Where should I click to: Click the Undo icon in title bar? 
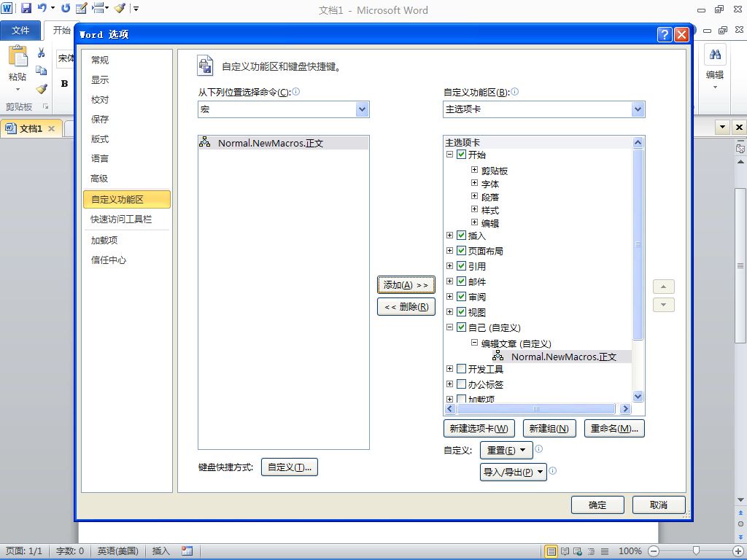(42, 8)
